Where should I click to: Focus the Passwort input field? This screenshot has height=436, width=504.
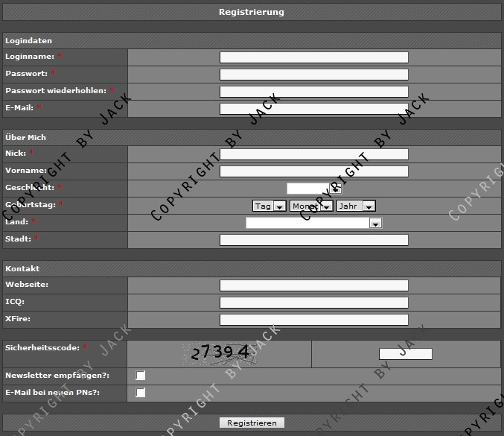pyautogui.click(x=314, y=75)
